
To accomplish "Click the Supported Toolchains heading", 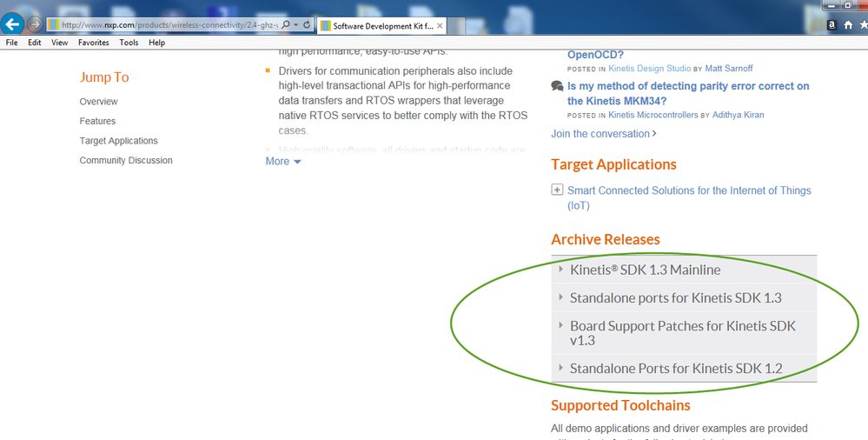I will tap(620, 405).
